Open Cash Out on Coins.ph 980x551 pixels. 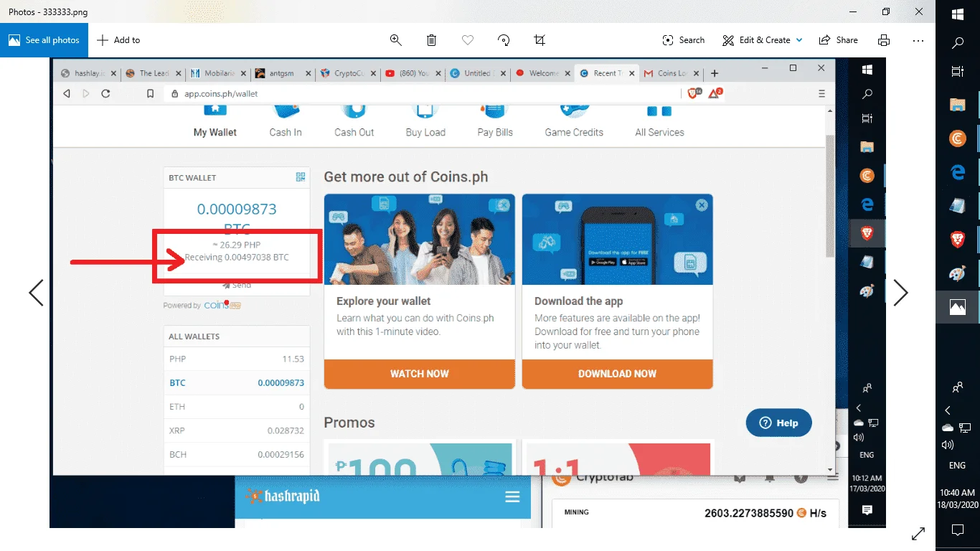coord(354,121)
